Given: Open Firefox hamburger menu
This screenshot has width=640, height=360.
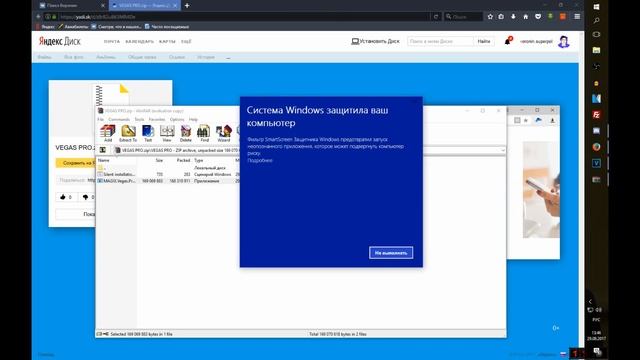Looking at the screenshot, I should click(577, 17).
